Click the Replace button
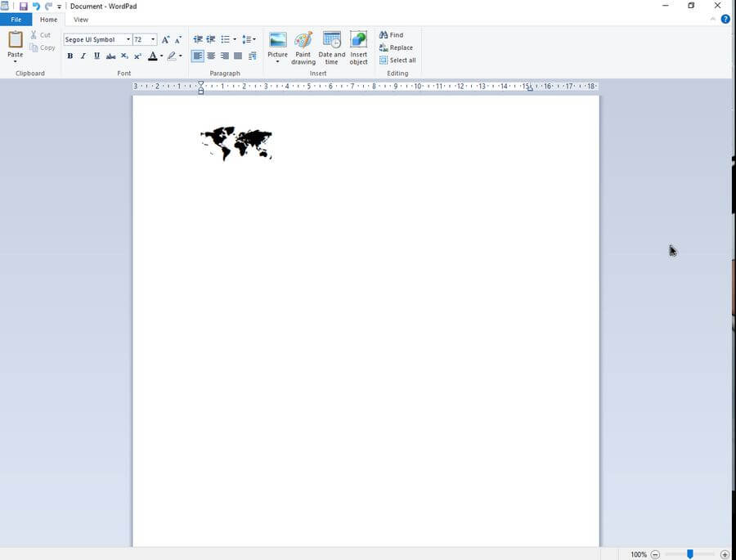 [397, 47]
